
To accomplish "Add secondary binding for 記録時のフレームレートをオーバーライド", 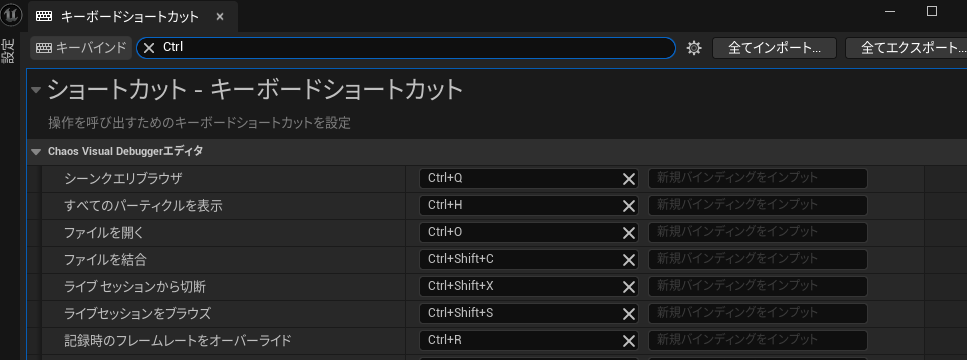I will (x=758, y=341).
